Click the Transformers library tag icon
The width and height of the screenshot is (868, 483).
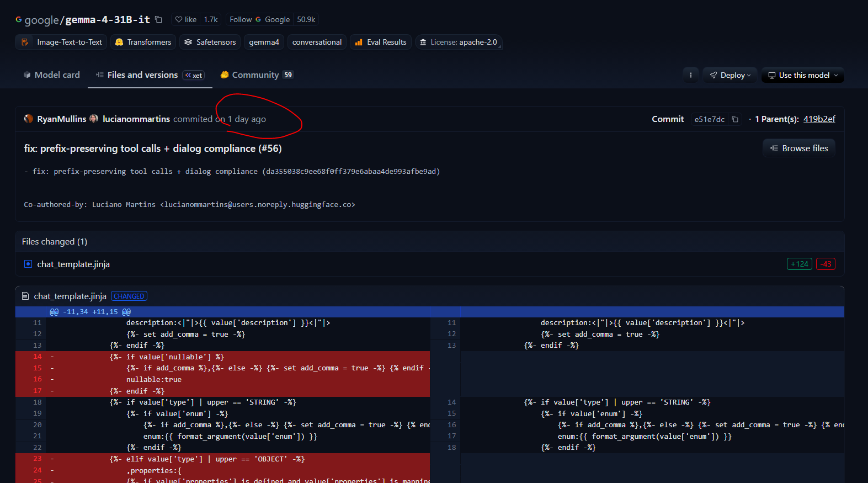pos(119,42)
